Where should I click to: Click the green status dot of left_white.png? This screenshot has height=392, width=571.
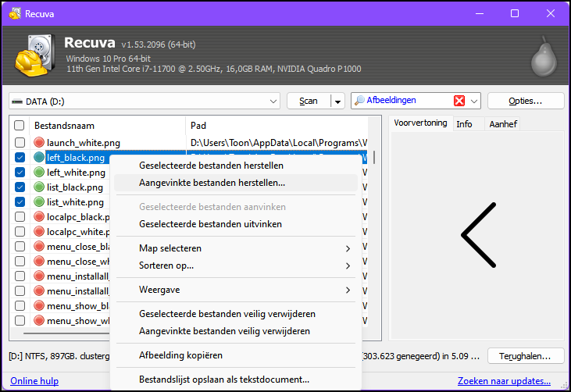[x=39, y=172]
